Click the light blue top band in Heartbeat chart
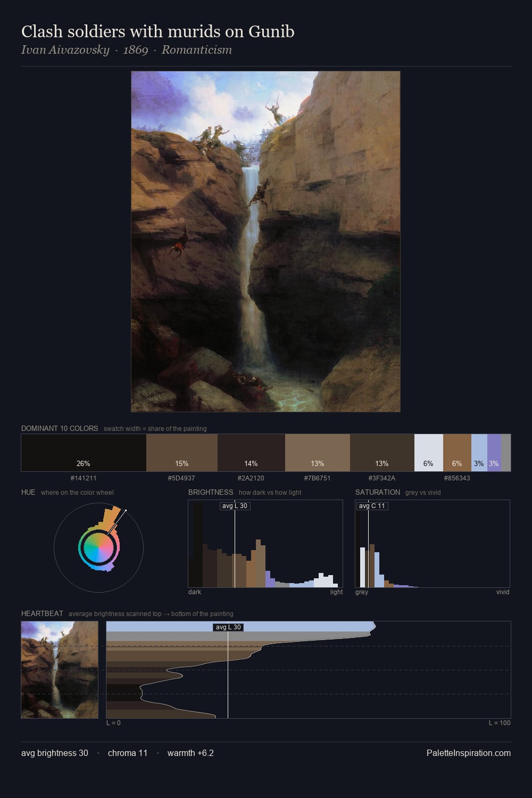 [240, 627]
